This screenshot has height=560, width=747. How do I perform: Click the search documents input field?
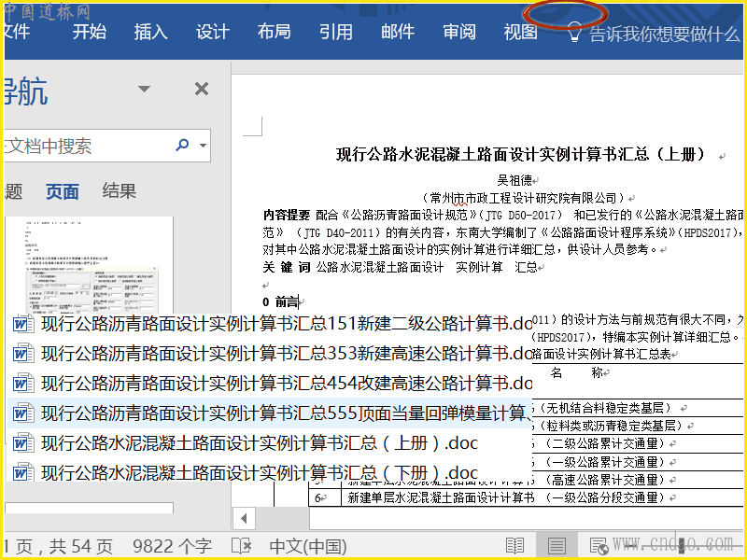pos(86,146)
